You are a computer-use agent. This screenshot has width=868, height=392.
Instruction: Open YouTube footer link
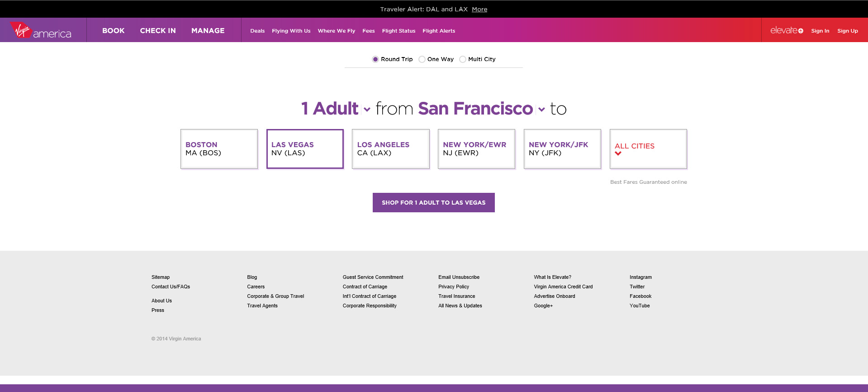pos(640,306)
